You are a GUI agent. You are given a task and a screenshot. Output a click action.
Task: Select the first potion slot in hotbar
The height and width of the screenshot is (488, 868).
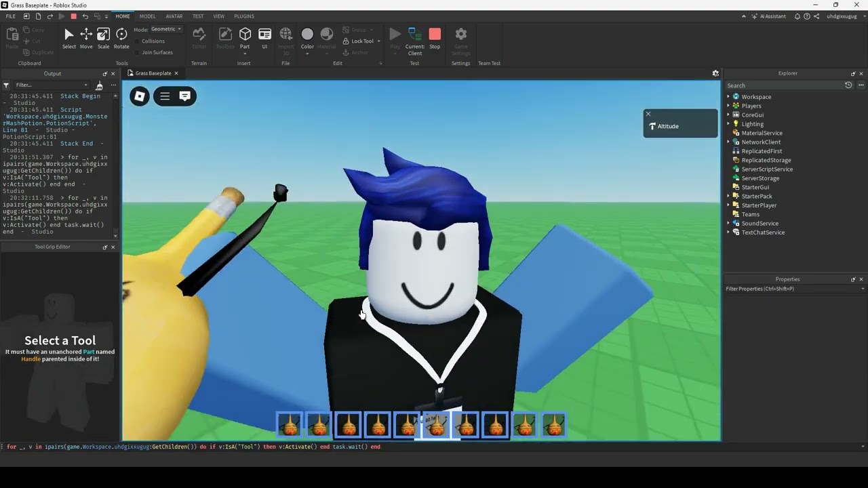(x=289, y=425)
